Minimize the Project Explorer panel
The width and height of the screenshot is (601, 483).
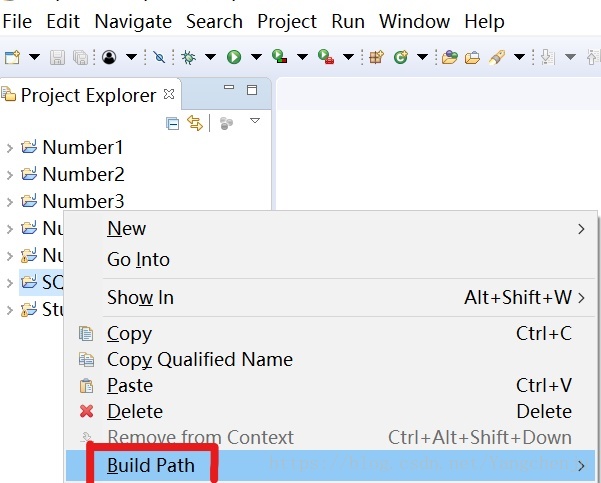(229, 90)
